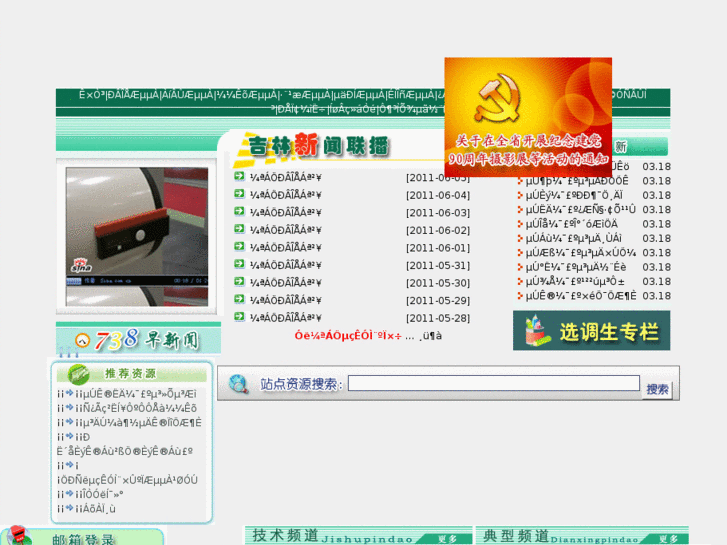Open the news item dated 2011-05-28

286,318
